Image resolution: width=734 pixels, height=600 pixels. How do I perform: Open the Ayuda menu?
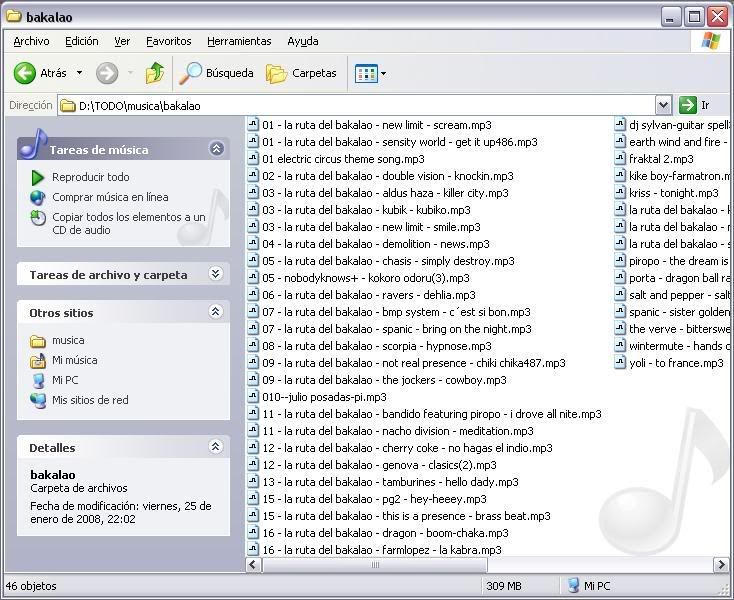[x=303, y=41]
